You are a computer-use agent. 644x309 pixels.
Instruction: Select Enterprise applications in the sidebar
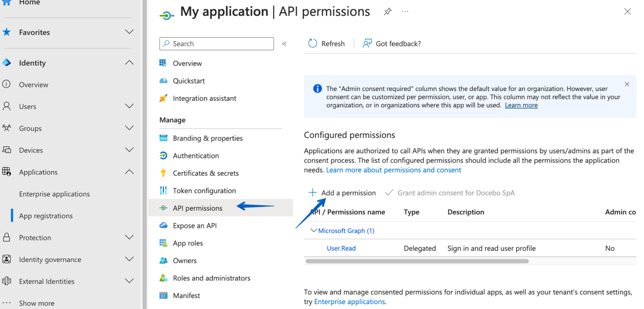[x=54, y=194]
